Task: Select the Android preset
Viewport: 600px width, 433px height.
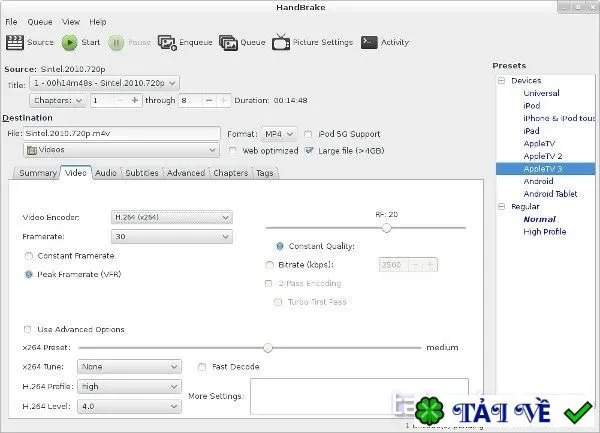Action: pos(538,181)
